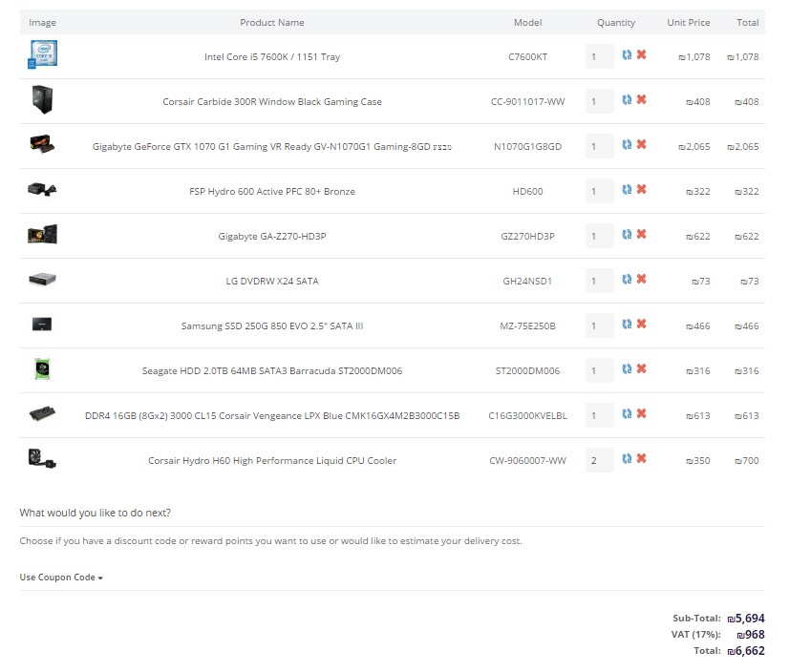
Task: Select model number N1070G1G8GD
Action: [x=527, y=147]
